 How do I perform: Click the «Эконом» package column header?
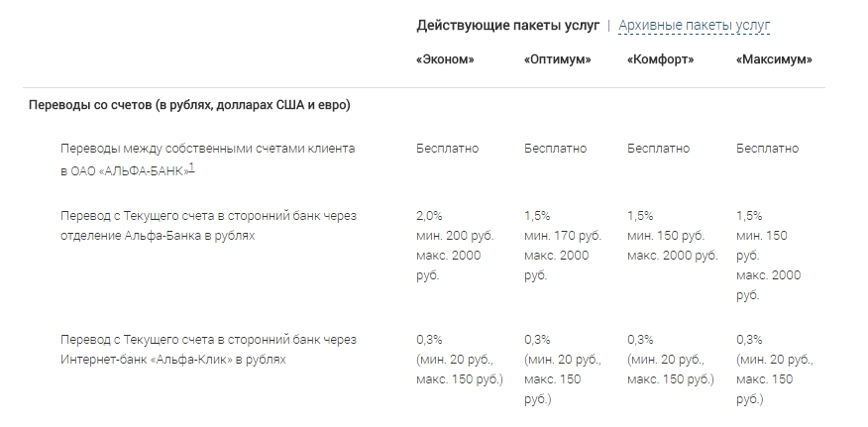click(445, 59)
